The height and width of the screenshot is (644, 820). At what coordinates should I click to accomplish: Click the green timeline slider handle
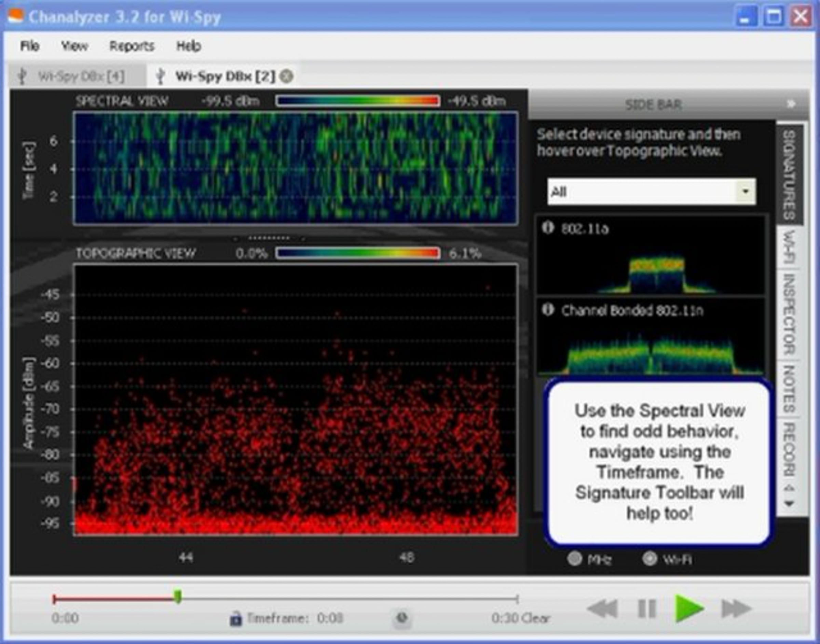pyautogui.click(x=178, y=597)
